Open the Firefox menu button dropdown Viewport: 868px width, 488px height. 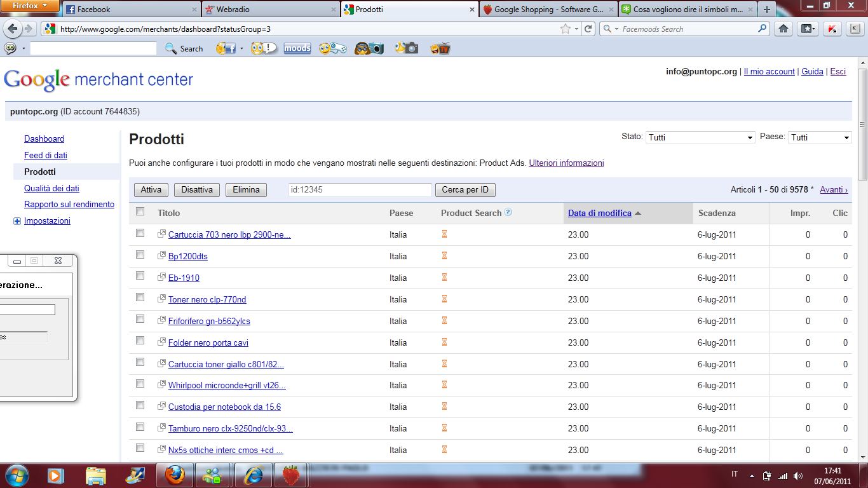point(30,6)
